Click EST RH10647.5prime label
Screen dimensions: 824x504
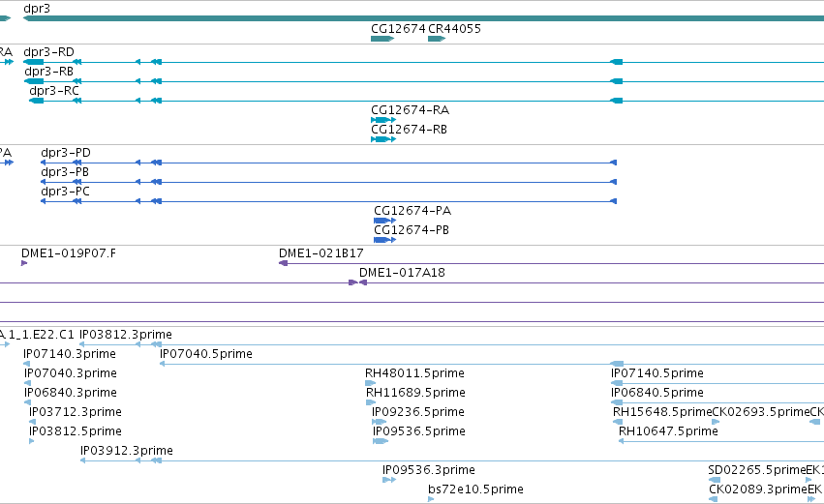(x=668, y=431)
